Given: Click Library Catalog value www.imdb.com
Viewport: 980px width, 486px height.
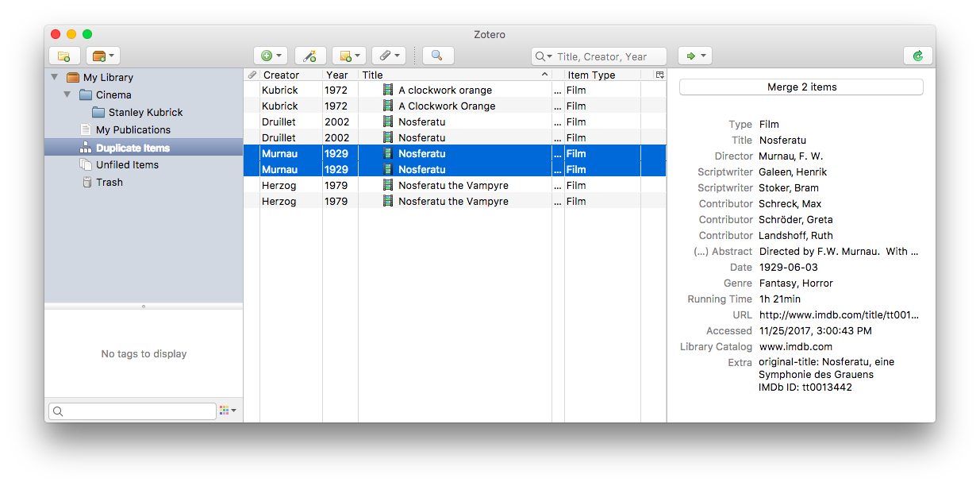Looking at the screenshot, I should tap(796, 346).
